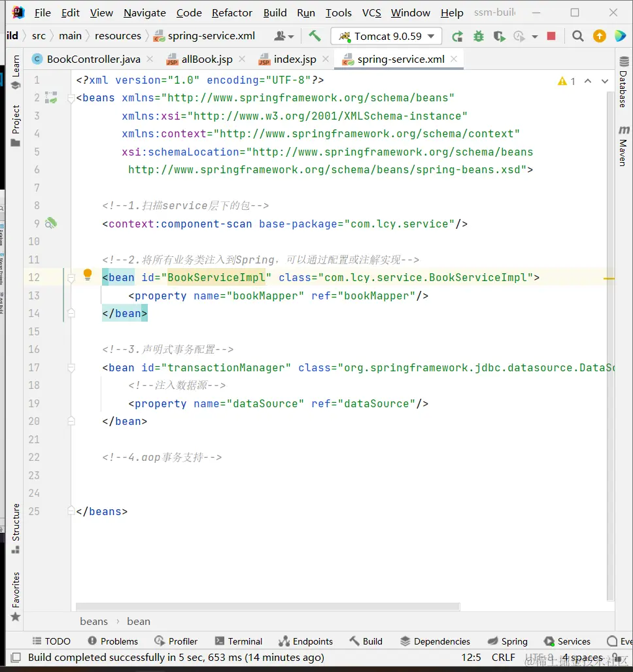
Task: Click the fold end marker on line 25
Action: 71,511
